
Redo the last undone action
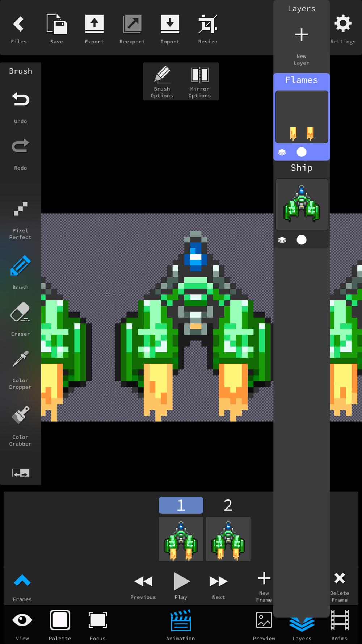click(21, 155)
